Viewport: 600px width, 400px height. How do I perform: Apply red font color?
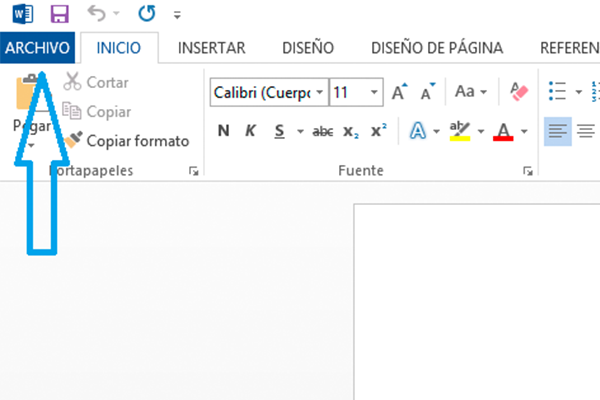pyautogui.click(x=503, y=131)
